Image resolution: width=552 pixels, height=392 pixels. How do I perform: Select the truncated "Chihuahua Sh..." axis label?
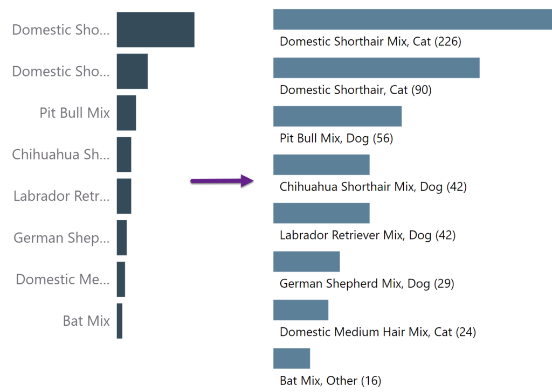click(60, 155)
